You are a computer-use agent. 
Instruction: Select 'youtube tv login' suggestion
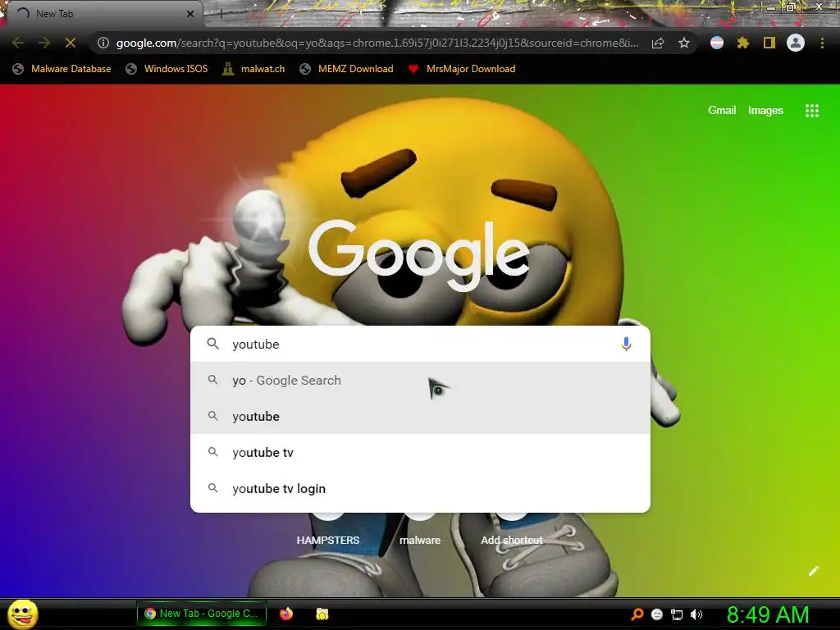coord(420,489)
